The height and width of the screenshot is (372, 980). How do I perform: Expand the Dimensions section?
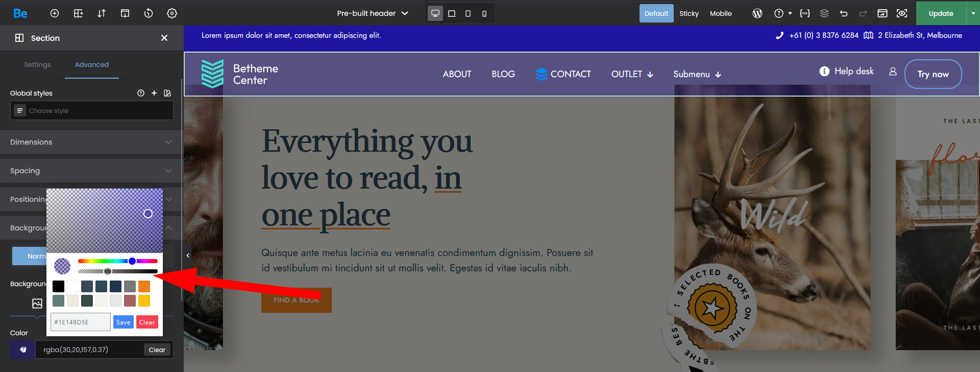tap(91, 142)
